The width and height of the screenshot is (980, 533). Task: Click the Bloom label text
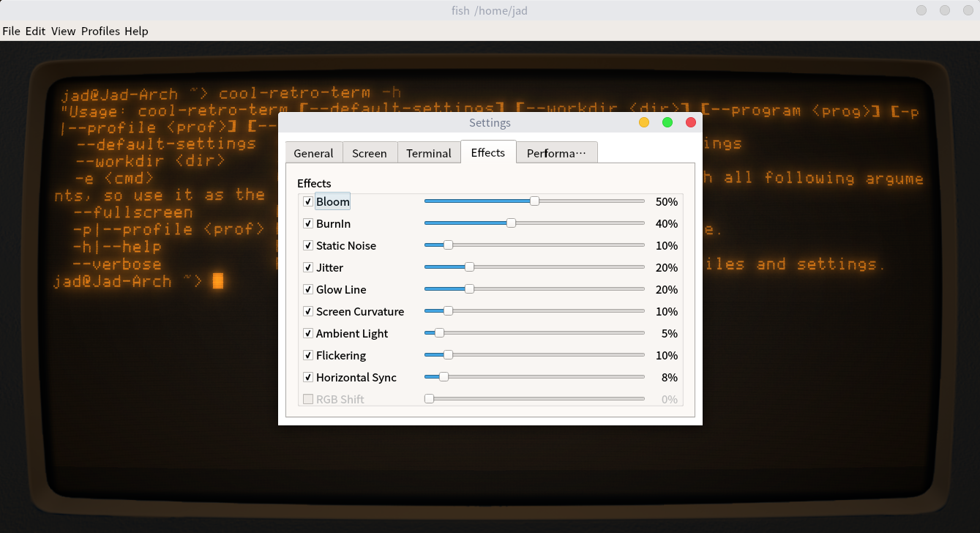point(333,201)
